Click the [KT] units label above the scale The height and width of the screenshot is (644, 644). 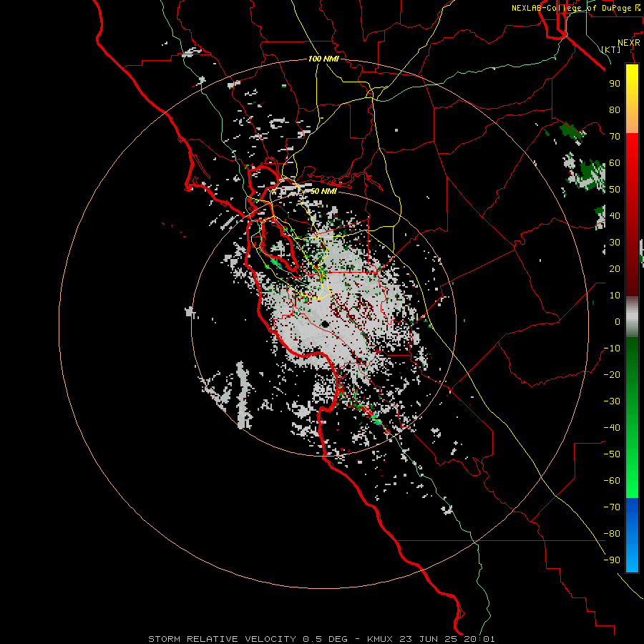(x=611, y=49)
